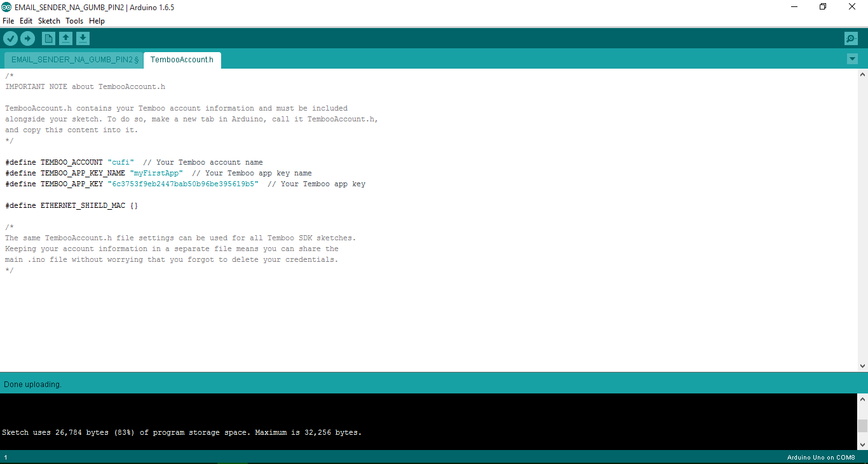Click the ETHERNET_SHIELD_MAC identifier
Image resolution: width=868 pixels, height=464 pixels.
[x=83, y=206]
